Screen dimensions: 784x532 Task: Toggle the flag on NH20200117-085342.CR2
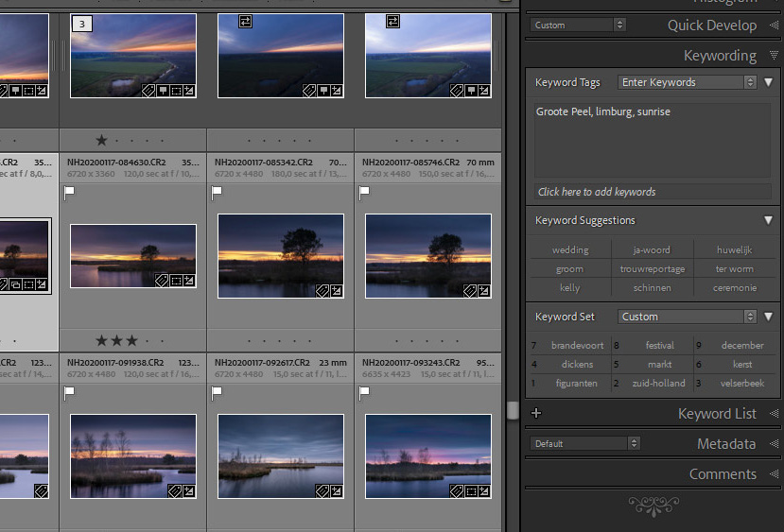[217, 192]
